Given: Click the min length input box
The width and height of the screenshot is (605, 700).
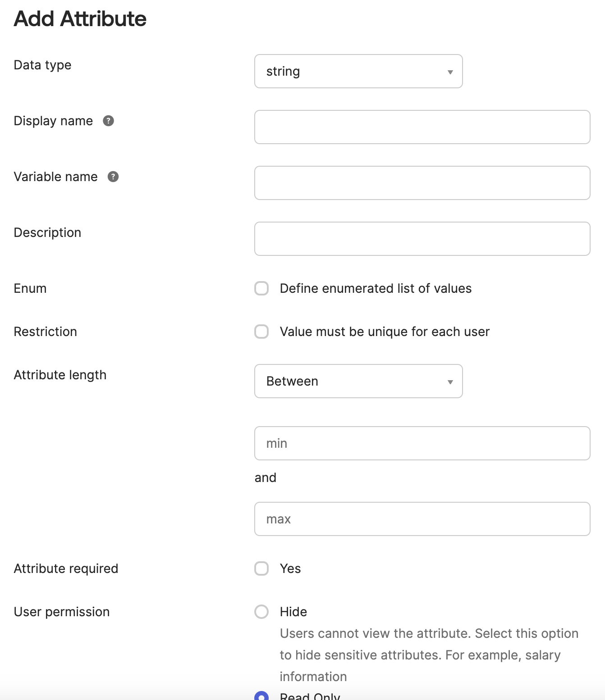Looking at the screenshot, I should [x=422, y=443].
